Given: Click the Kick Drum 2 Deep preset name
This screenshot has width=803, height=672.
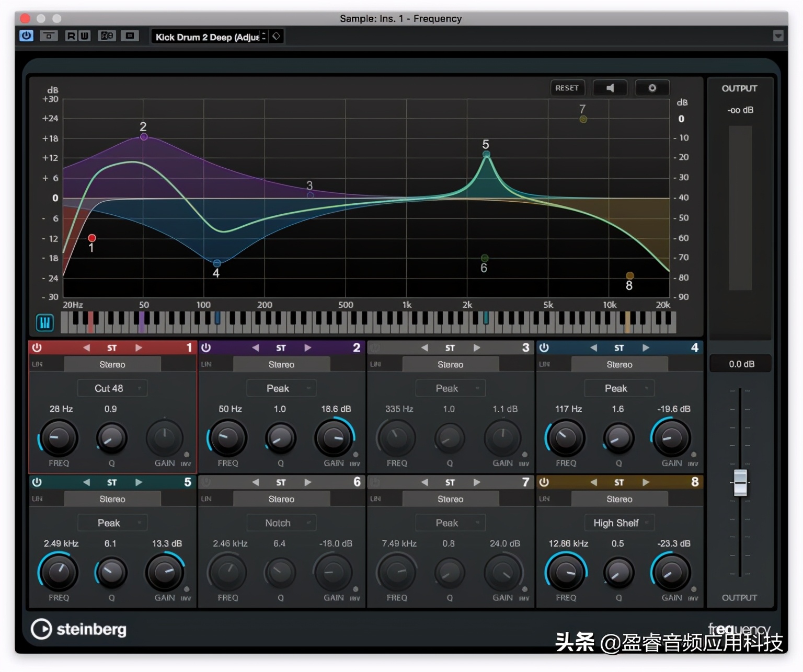Looking at the screenshot, I should pyautogui.click(x=208, y=36).
